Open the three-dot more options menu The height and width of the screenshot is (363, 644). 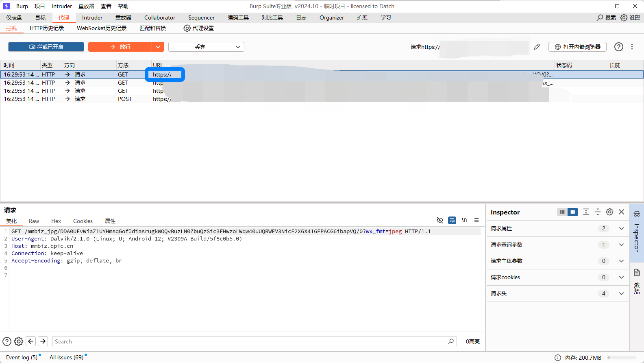point(632,47)
